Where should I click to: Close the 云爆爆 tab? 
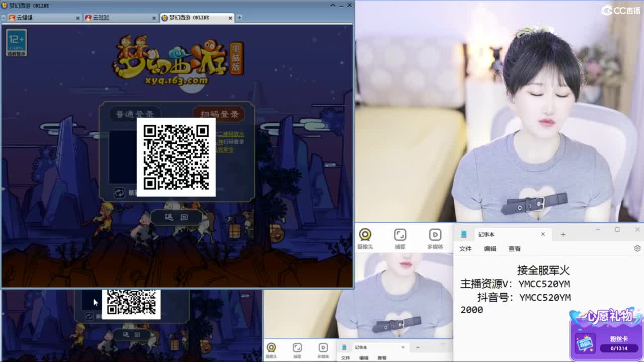[77, 18]
